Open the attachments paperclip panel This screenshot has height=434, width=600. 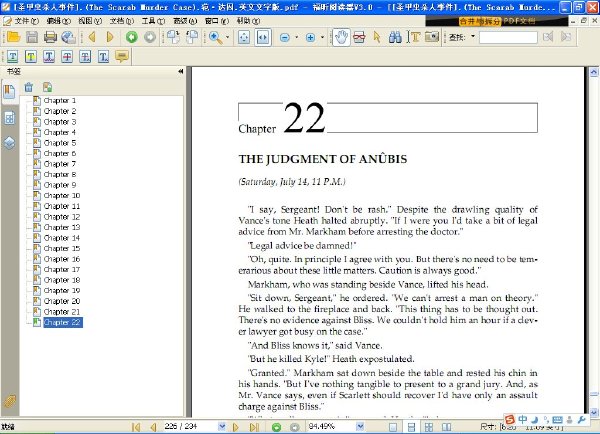10,401
